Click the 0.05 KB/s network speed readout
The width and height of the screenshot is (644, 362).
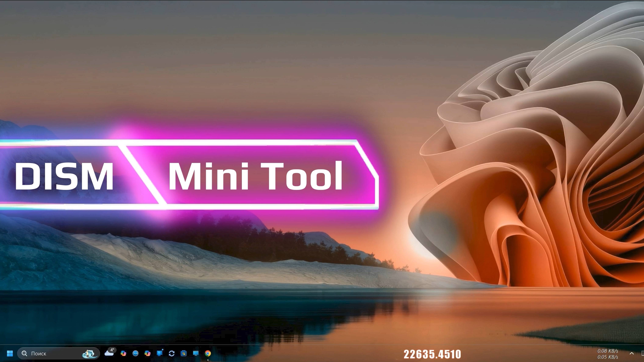(x=607, y=357)
